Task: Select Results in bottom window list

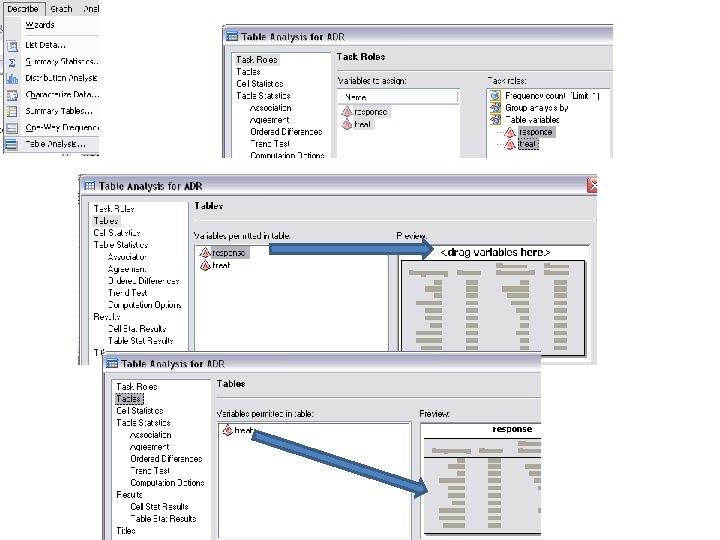Action: [129, 495]
